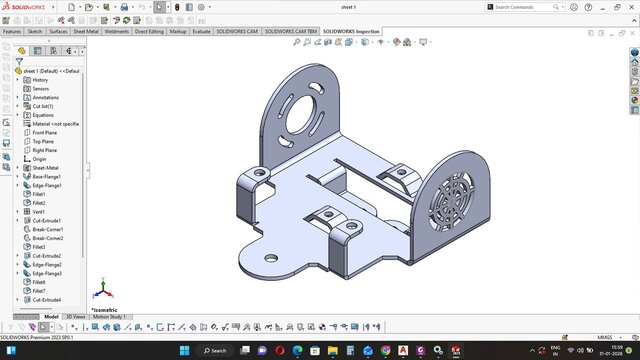The image size is (640, 360).
Task: Click the Section View icon
Action: (x=328, y=42)
